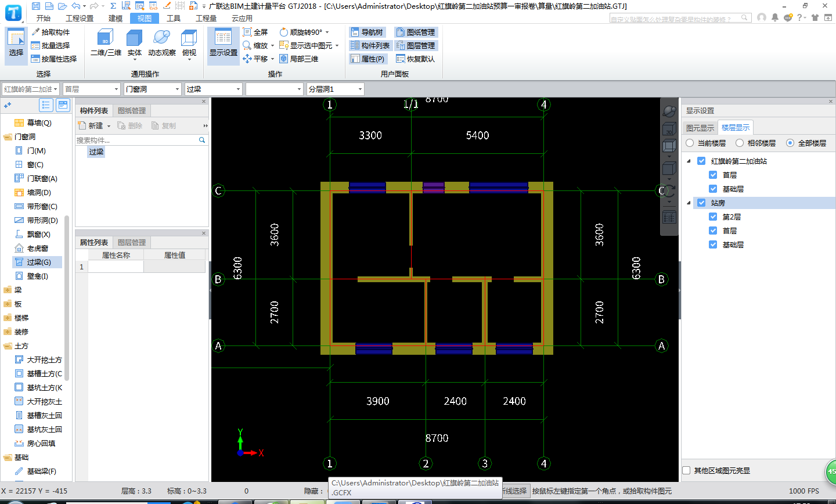Open 显示设置 display settings
This screenshot has height=504, width=836.
[224, 45]
